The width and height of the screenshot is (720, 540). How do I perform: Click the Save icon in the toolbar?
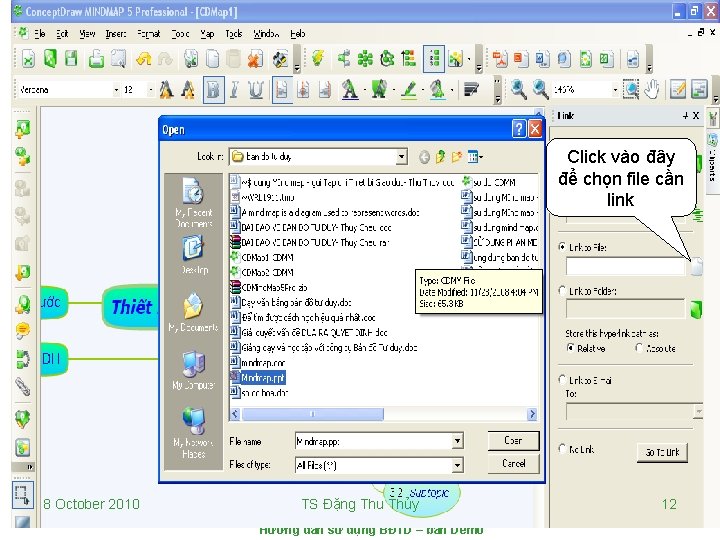[71, 59]
